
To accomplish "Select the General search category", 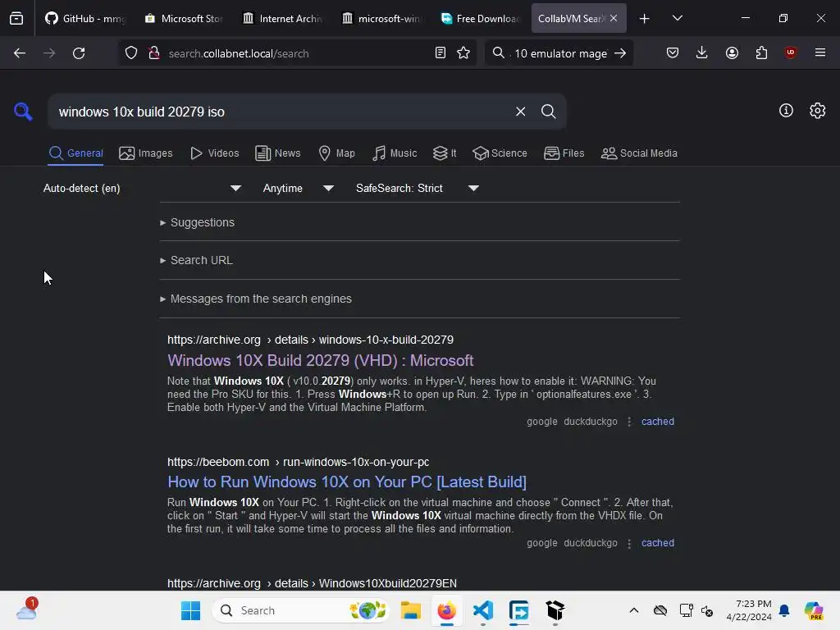I will [75, 153].
